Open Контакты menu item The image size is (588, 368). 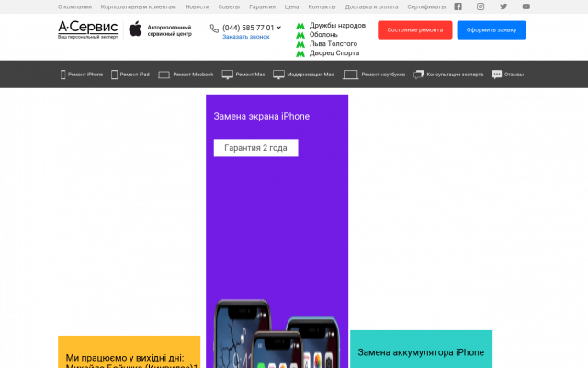[322, 6]
